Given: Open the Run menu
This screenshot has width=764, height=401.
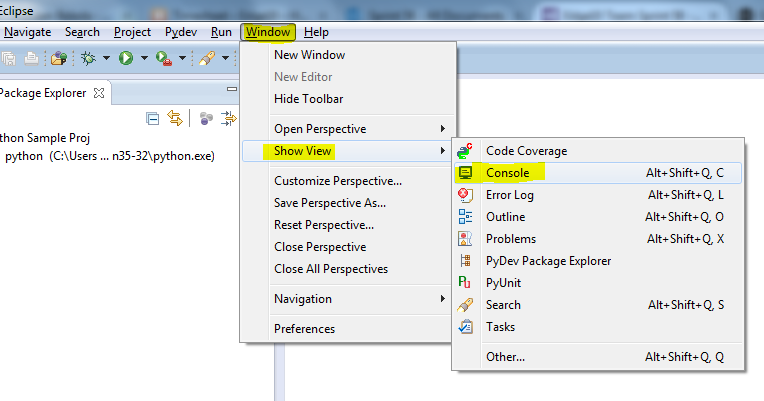Looking at the screenshot, I should click(221, 32).
